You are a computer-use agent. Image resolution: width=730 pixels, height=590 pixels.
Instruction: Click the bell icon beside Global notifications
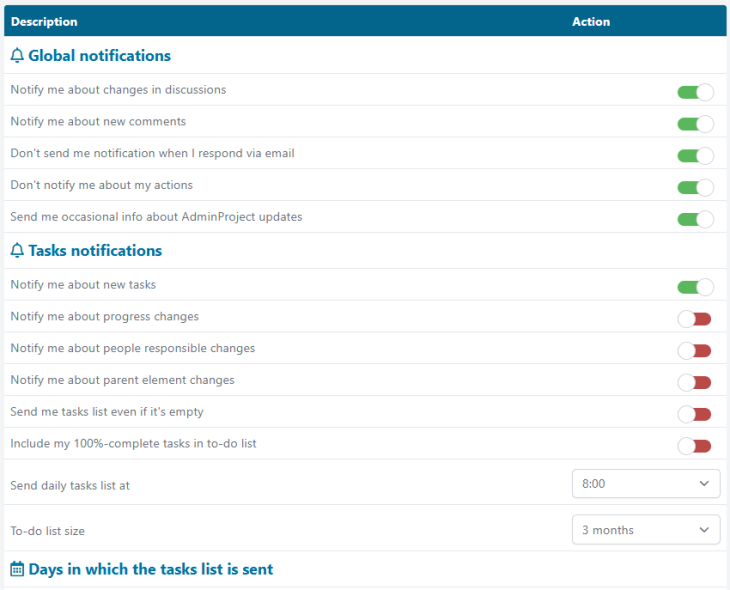17,55
